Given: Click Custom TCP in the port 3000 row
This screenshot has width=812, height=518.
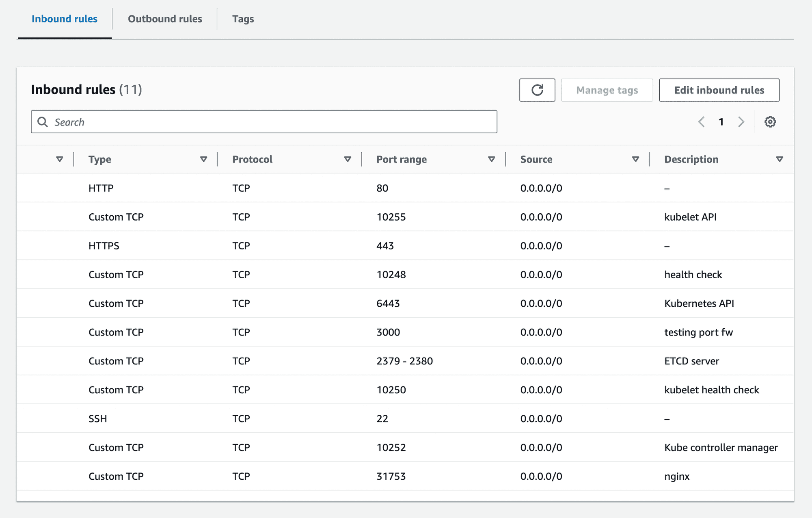Looking at the screenshot, I should click(116, 332).
